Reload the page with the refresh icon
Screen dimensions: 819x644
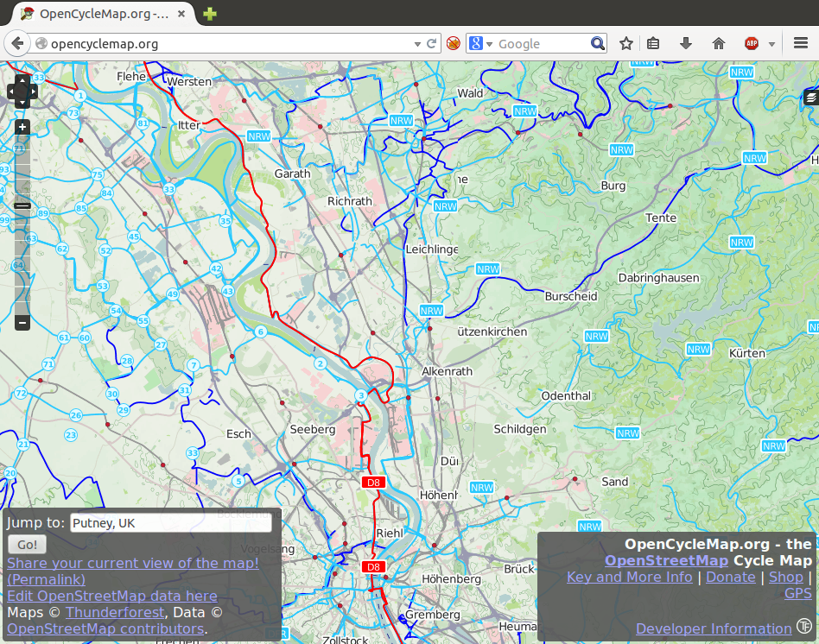click(431, 44)
